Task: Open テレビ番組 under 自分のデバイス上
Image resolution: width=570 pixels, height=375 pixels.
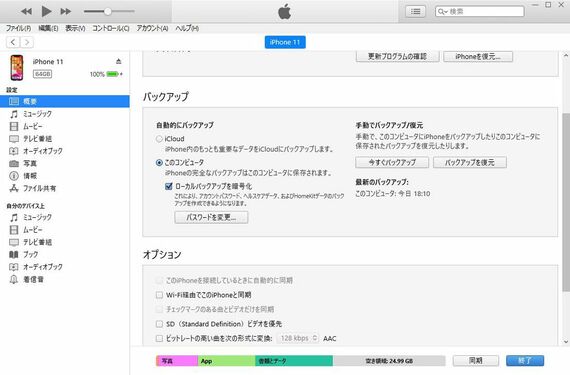Action: (x=65, y=242)
